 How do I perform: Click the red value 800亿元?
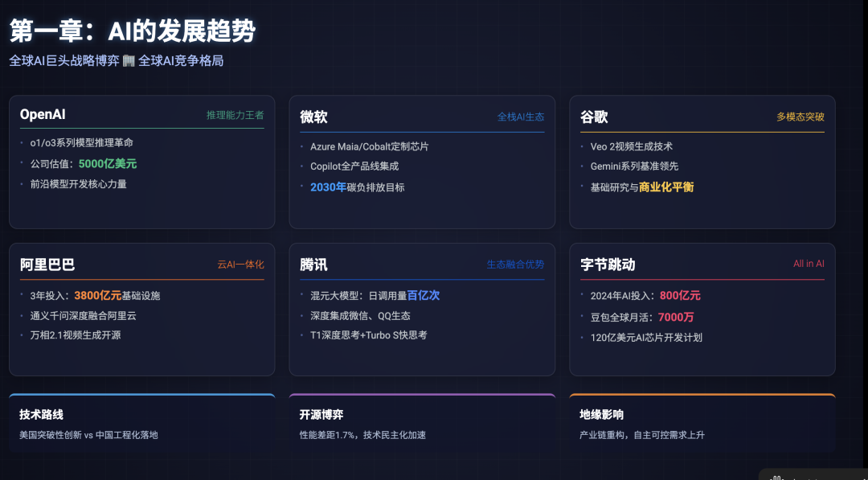[681, 296]
